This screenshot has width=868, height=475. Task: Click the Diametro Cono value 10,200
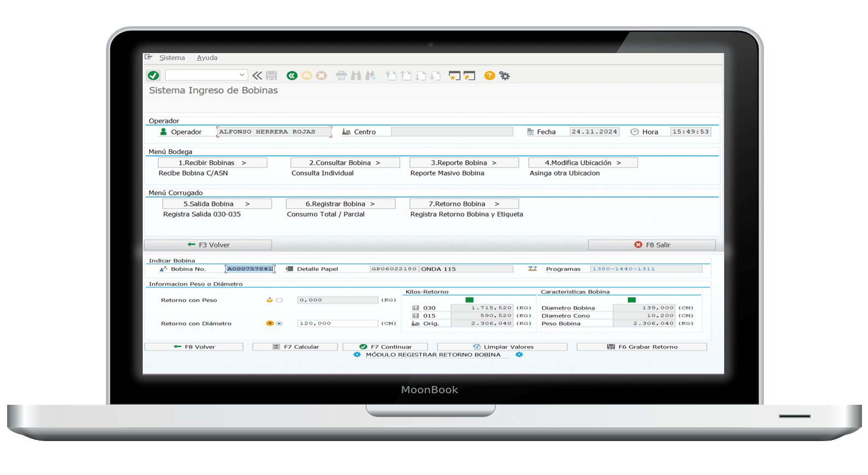[644, 315]
